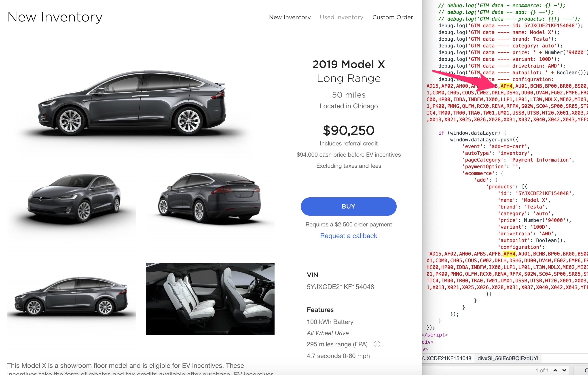Viewport: 588px width, 375px height.
Task: Click the New Inventory navigation tab
Action: pos(290,17)
